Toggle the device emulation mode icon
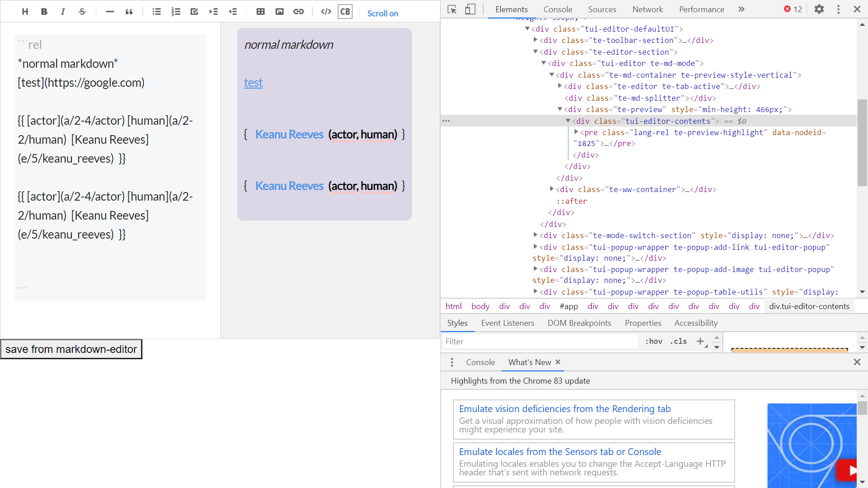 point(470,9)
